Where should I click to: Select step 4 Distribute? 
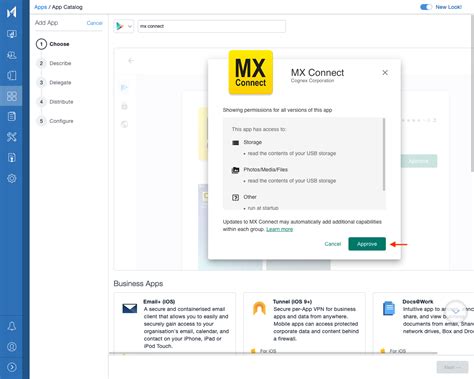(56, 102)
